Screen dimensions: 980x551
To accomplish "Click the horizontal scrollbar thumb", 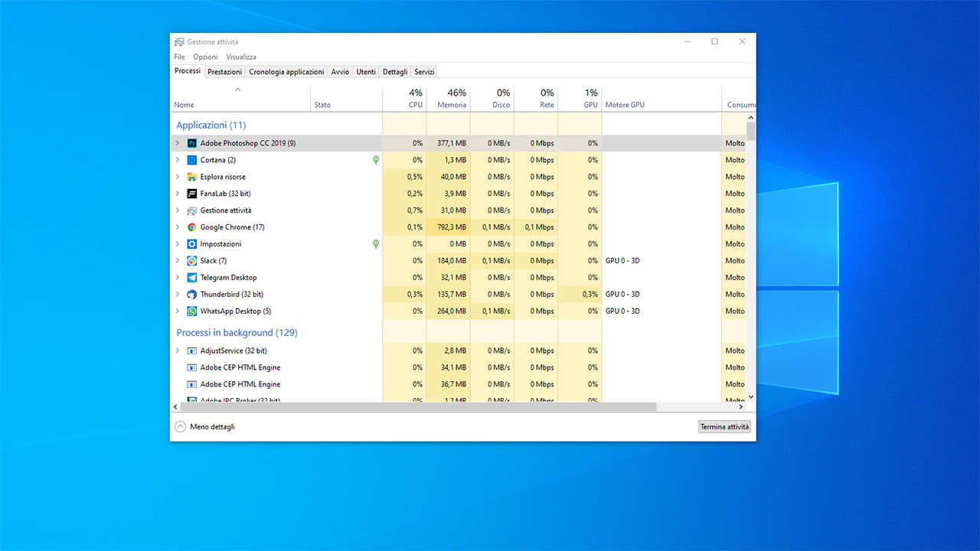I will point(418,407).
